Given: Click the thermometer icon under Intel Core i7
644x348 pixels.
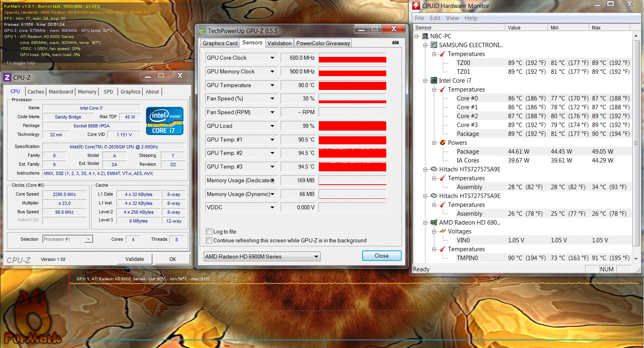Looking at the screenshot, I should pos(443,90).
